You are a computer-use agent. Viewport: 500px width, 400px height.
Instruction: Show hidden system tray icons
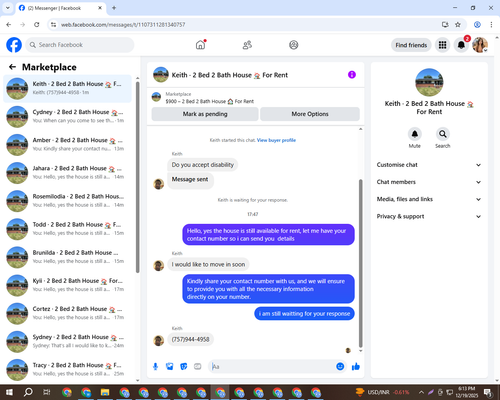(421, 392)
